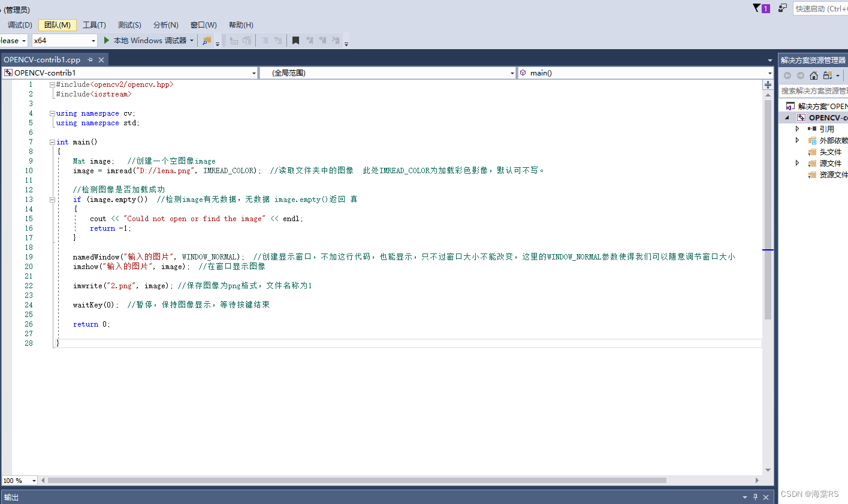The image size is (848, 504).
Task: Open the Release configuration dropdown
Action: (x=24, y=41)
